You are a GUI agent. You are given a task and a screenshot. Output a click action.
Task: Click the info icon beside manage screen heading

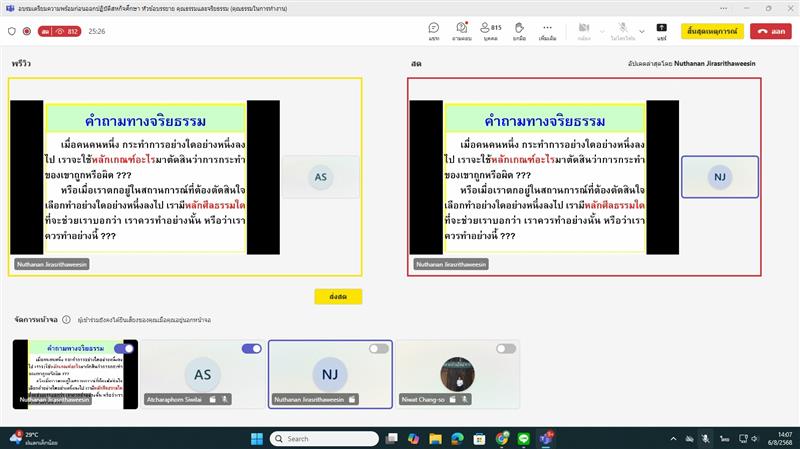pyautogui.click(x=66, y=320)
